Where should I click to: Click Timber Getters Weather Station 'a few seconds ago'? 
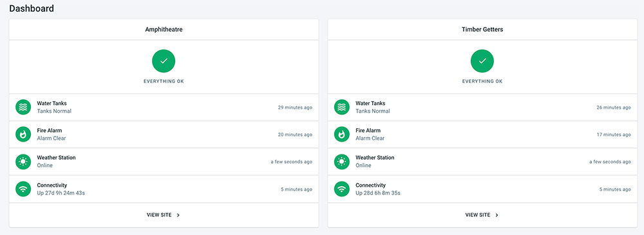[610, 162]
